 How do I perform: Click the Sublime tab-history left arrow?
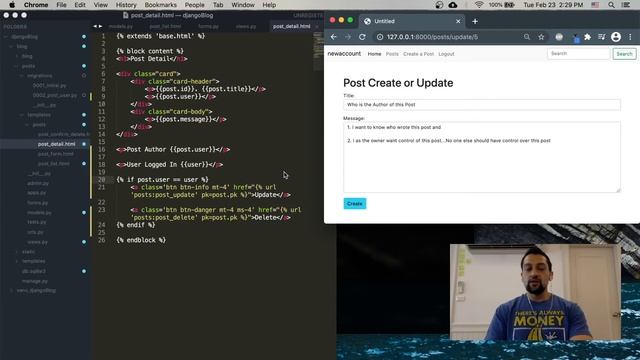click(x=95, y=26)
